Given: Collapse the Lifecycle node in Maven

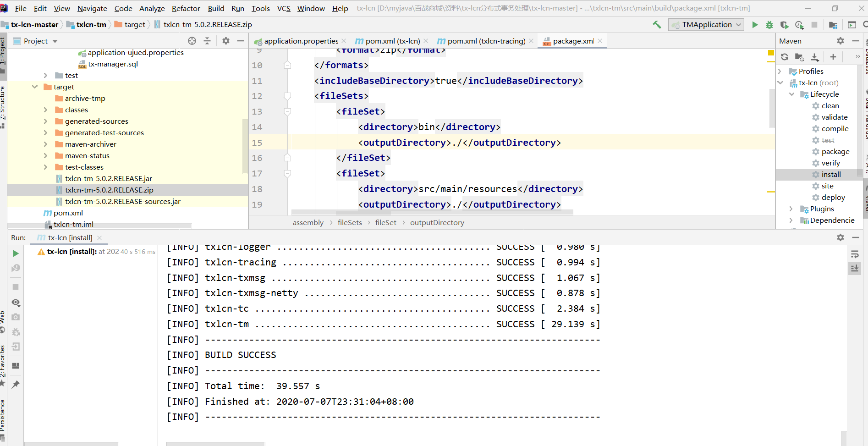Looking at the screenshot, I should pyautogui.click(x=791, y=94).
